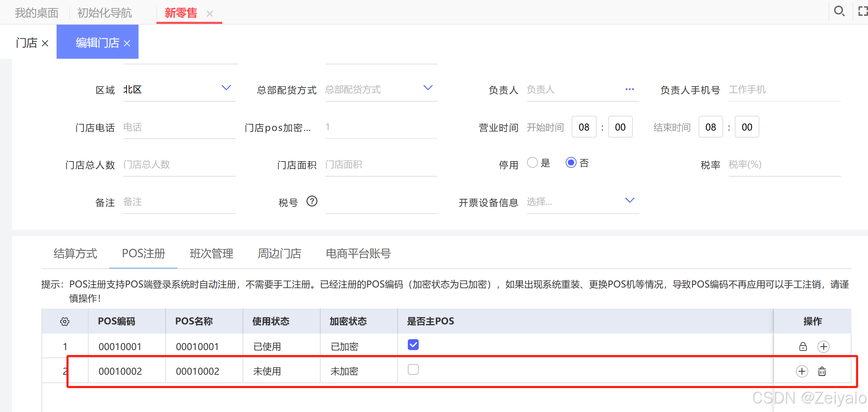Uncheck main POS checkbox for 00010001
This screenshot has height=412, width=868.
413,345
